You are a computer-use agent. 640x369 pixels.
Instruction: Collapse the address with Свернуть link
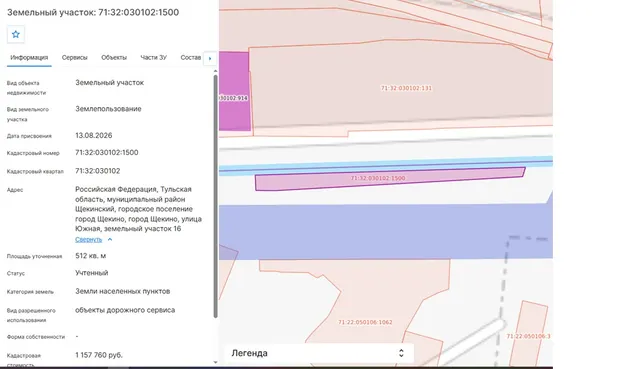coord(88,240)
